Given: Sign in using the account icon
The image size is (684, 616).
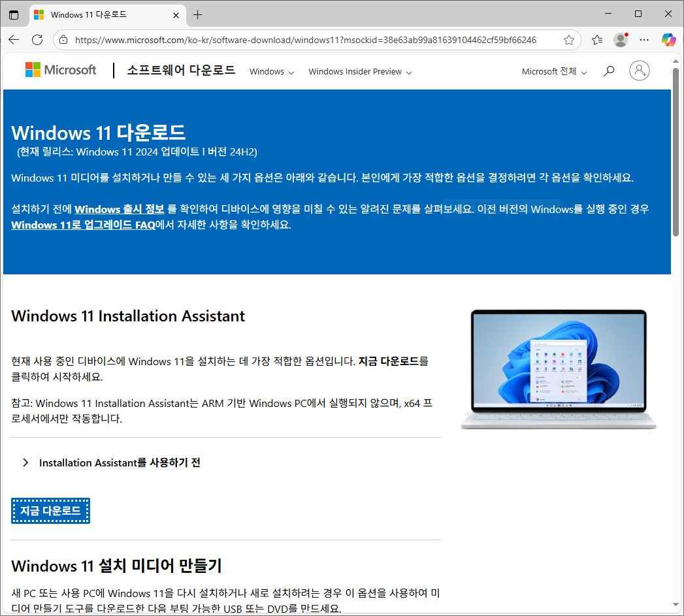Looking at the screenshot, I should point(639,71).
